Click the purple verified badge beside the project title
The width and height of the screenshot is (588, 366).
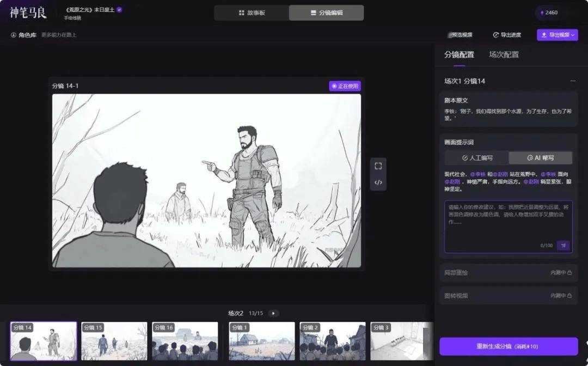[x=119, y=10]
